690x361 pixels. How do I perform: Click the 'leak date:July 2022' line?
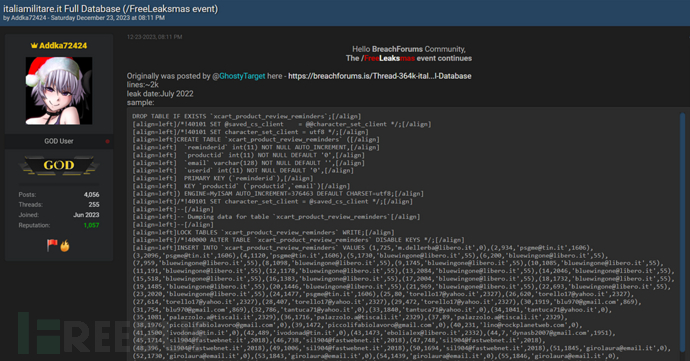point(160,94)
